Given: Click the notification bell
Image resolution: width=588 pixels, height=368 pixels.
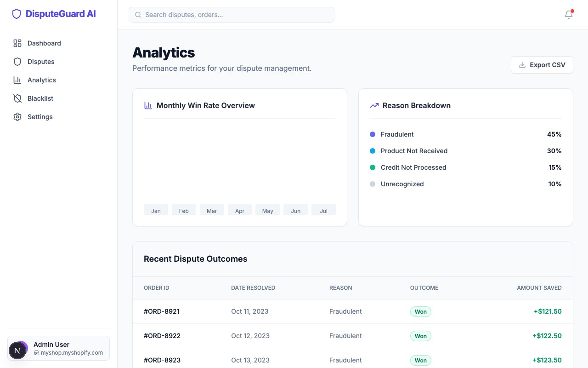Looking at the screenshot, I should click(568, 15).
